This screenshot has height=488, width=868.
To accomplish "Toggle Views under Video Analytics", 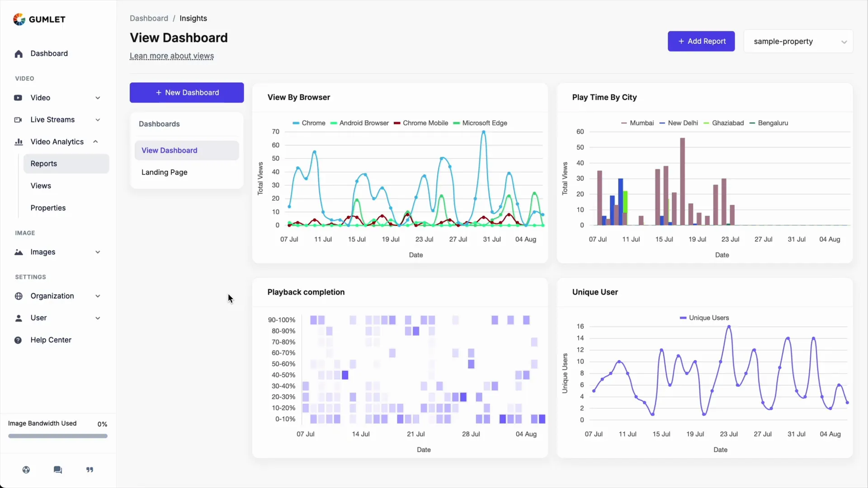I will pos(41,185).
